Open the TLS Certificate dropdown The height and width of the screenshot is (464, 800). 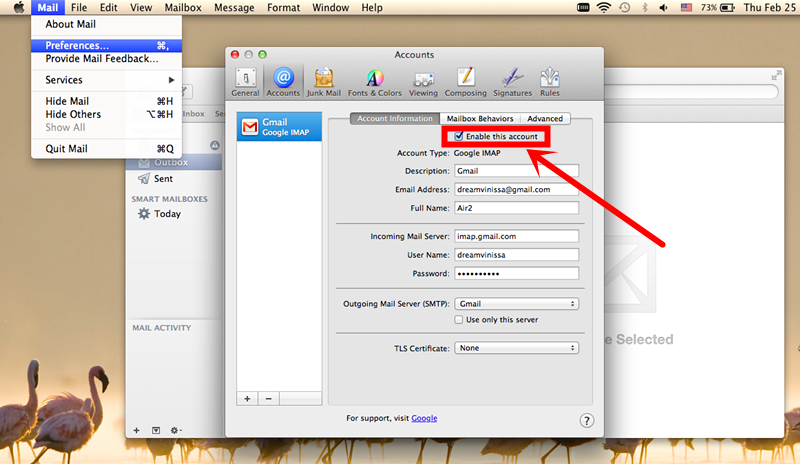coord(516,348)
